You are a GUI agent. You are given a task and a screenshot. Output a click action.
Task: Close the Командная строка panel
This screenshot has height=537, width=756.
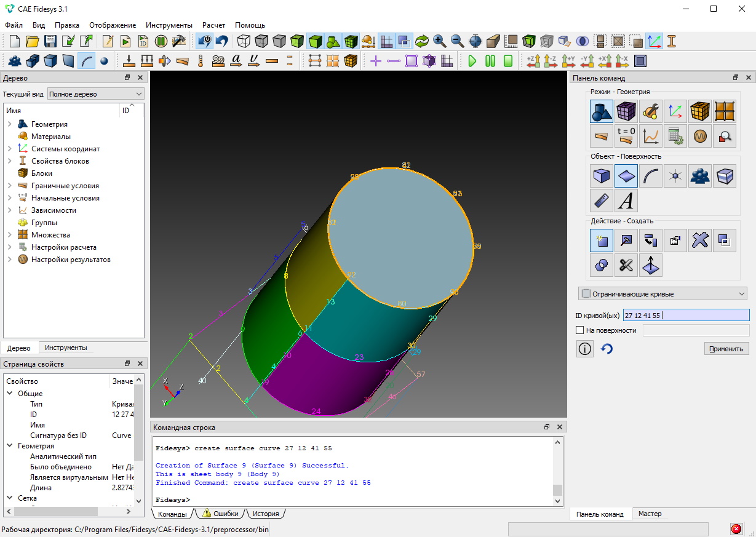point(559,427)
